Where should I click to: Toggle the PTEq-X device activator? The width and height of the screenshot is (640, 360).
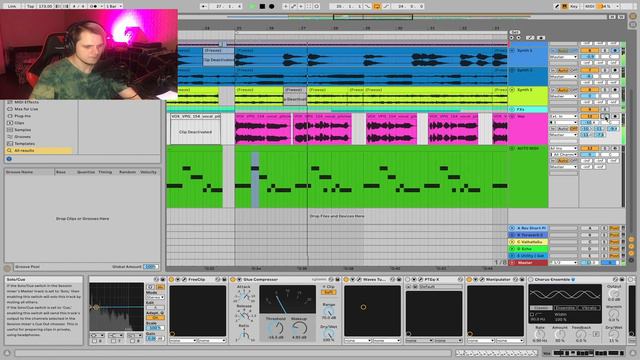pyautogui.click(x=407, y=280)
